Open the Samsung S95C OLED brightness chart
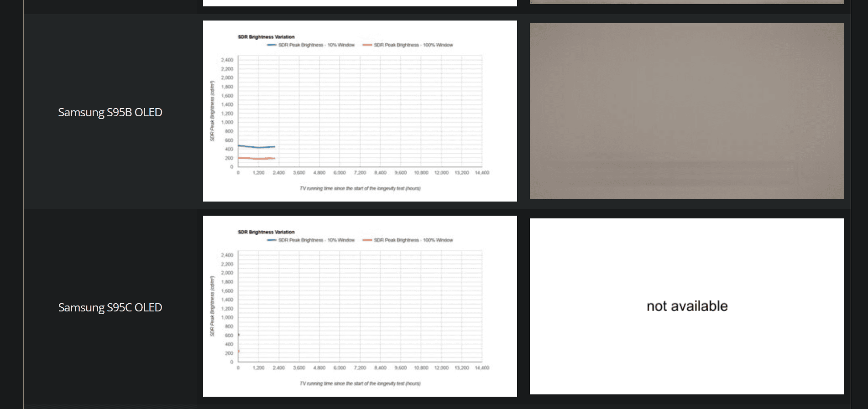This screenshot has height=409, width=868. pos(360,306)
